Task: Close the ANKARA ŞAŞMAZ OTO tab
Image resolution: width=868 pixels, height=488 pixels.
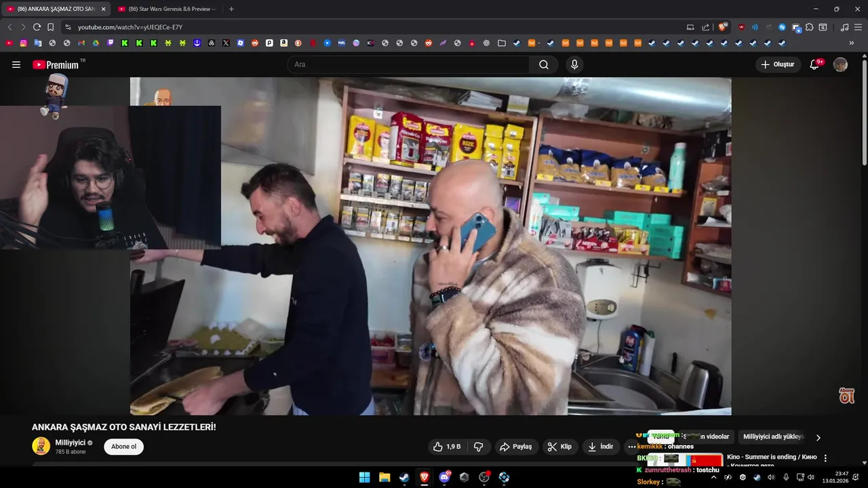Action: coord(103,9)
